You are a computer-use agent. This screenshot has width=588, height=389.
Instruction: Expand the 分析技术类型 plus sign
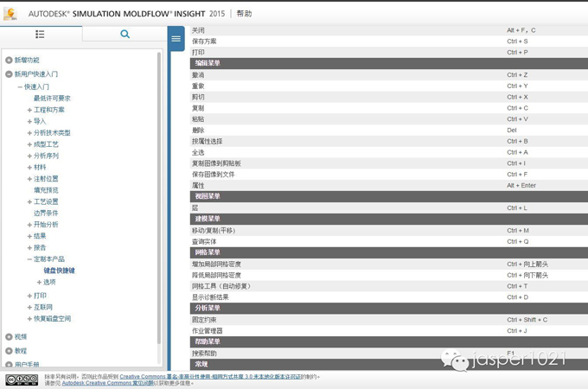tap(29, 133)
